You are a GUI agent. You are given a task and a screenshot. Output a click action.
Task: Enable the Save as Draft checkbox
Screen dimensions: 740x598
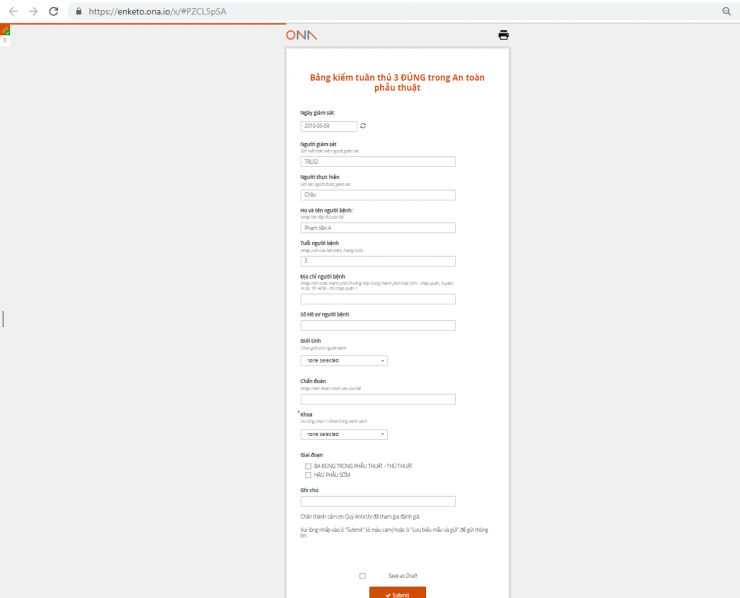tap(362, 575)
